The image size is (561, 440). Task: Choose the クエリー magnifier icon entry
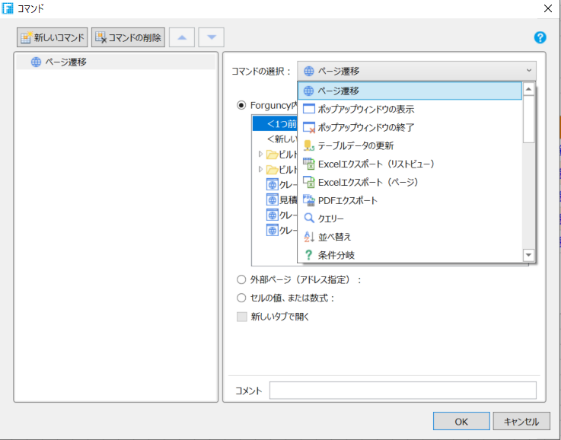click(x=309, y=218)
